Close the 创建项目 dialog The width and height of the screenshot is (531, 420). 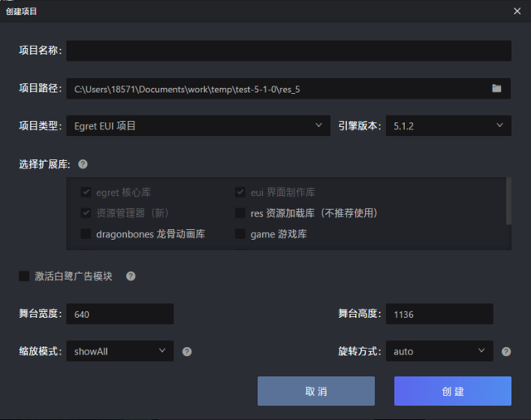coord(517,11)
